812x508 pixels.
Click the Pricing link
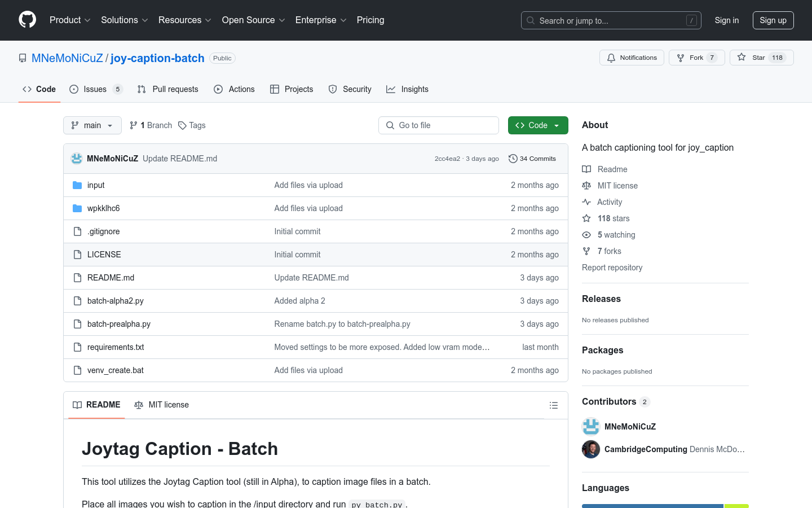pyautogui.click(x=370, y=20)
